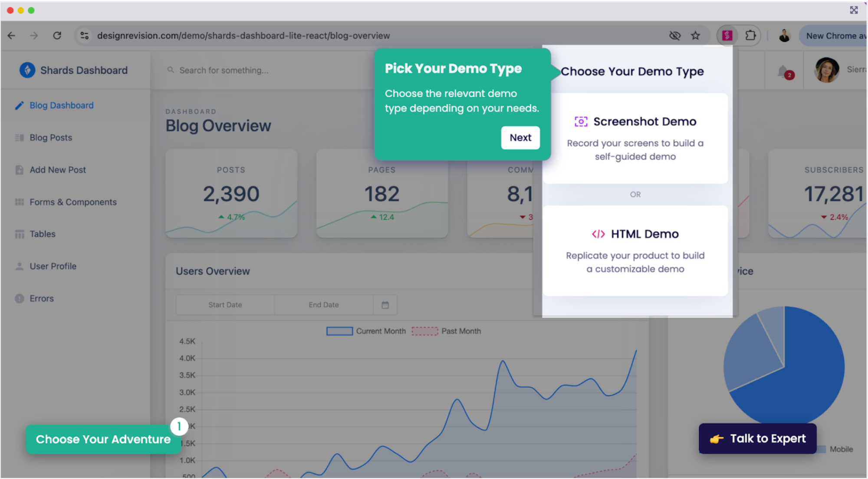Viewport: 868px width, 479px height.
Task: Go to Forms & Components sidebar item
Action: [x=73, y=202]
